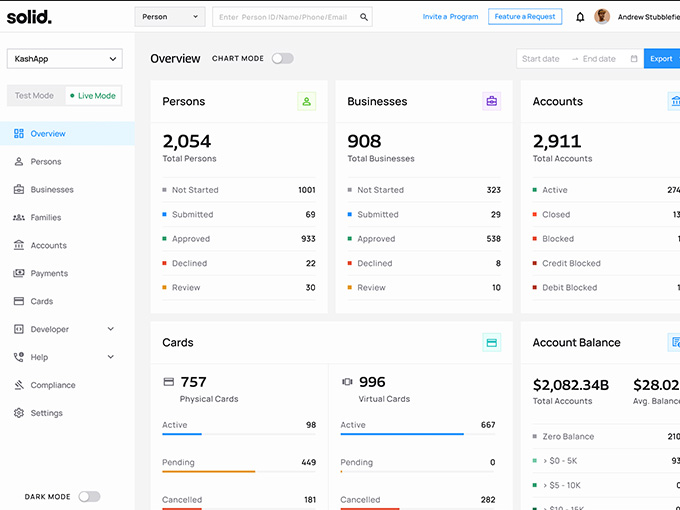
Task: Click the Invite a Program link
Action: (450, 17)
